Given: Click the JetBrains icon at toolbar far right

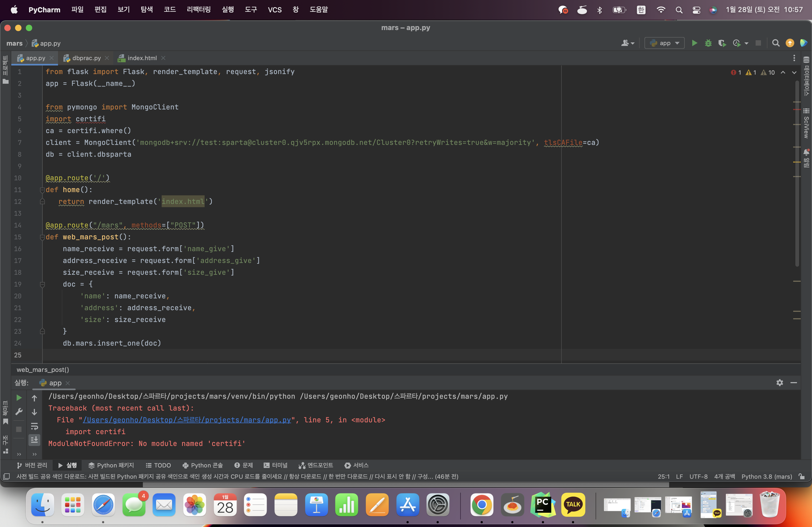Looking at the screenshot, I should point(803,43).
